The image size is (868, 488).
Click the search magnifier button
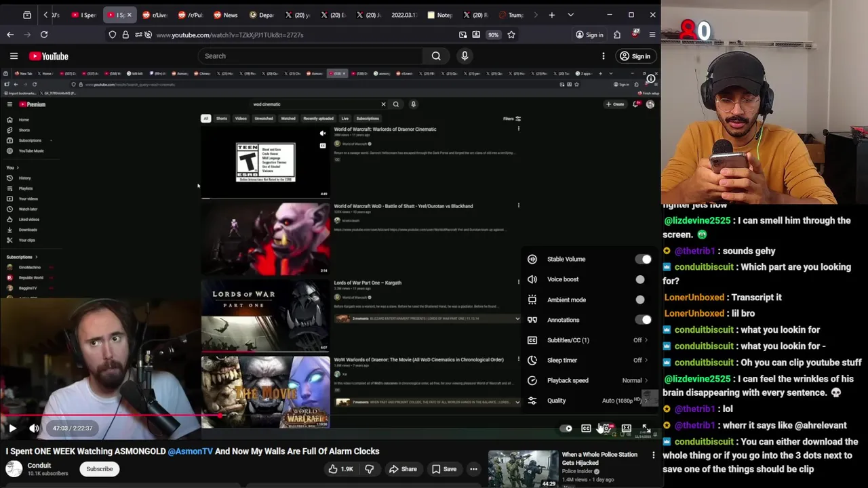[436, 56]
